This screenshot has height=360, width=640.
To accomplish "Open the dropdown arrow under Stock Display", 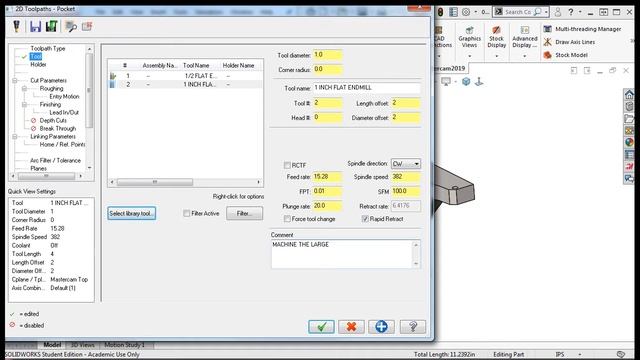I will coord(497,56).
